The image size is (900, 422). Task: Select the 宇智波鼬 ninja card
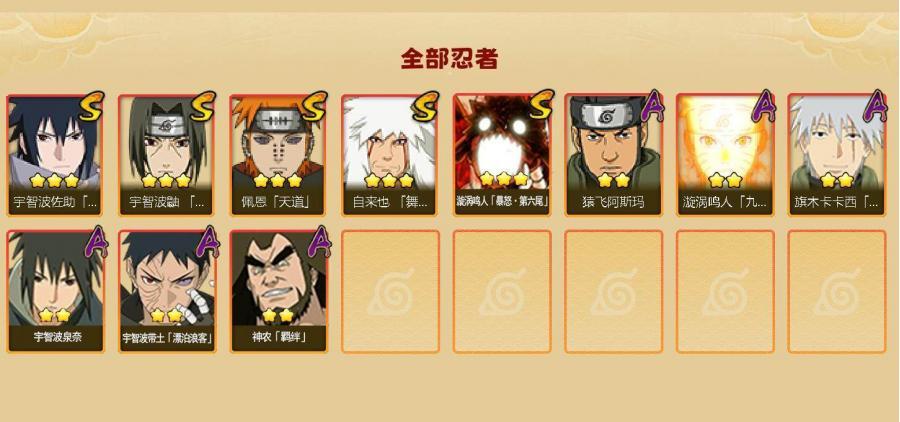click(x=166, y=156)
